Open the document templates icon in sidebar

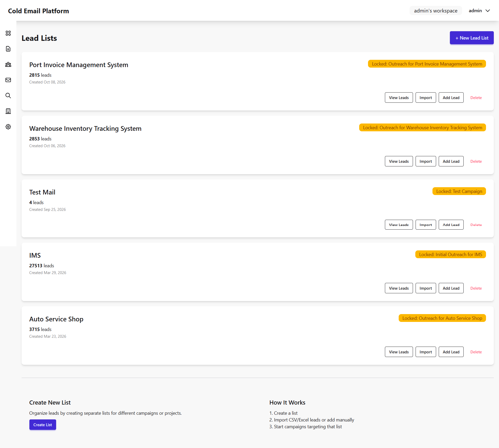click(x=8, y=49)
